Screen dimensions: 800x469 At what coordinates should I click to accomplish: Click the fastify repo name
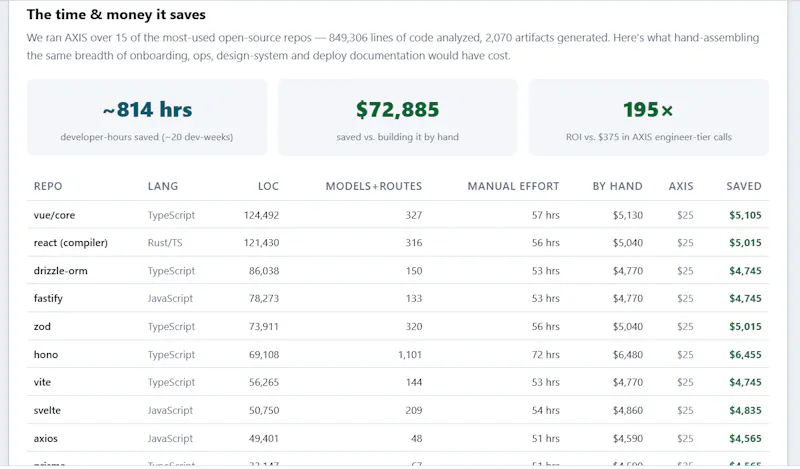48,299
